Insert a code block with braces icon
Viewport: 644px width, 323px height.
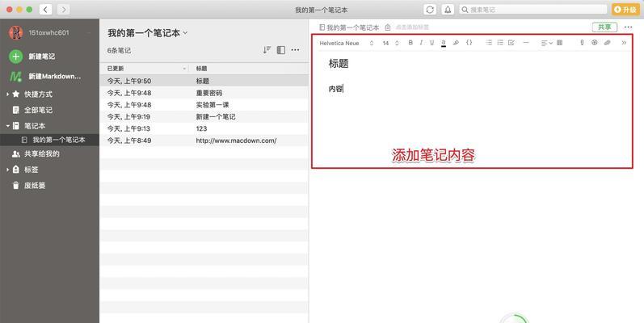pos(469,43)
